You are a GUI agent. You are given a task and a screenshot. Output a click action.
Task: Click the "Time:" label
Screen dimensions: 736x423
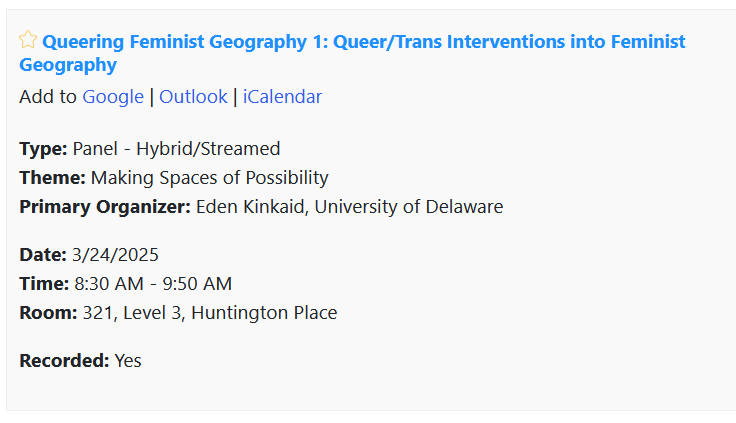click(44, 284)
